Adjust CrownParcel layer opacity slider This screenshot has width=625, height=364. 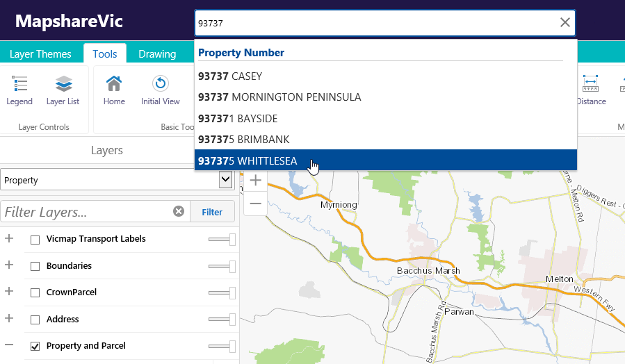coord(222,292)
